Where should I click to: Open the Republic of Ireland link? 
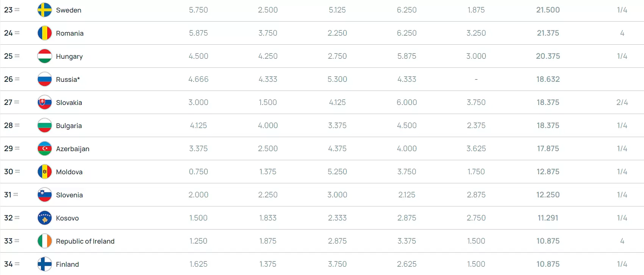pos(85,241)
